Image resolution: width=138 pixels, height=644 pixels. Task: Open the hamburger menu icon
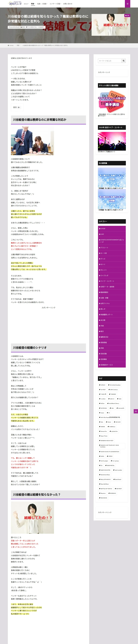127,4
